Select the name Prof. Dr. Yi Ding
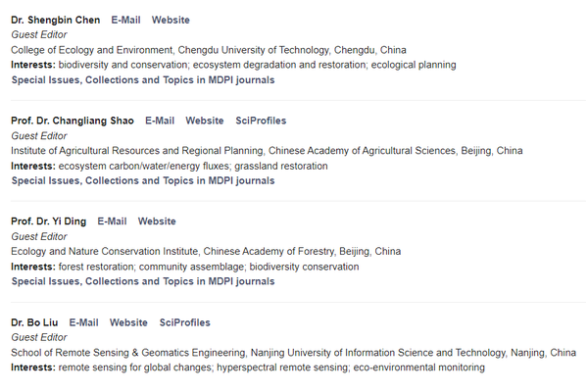This screenshot has height=392, width=588. coord(49,221)
